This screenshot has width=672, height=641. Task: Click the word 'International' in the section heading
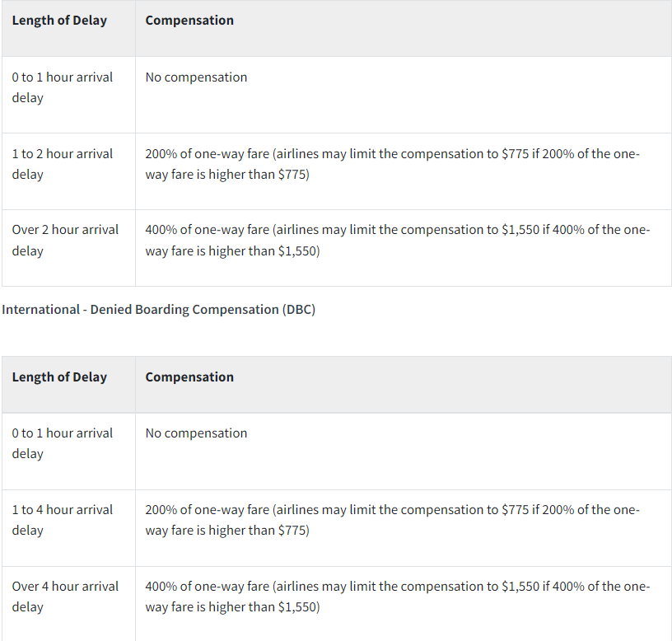click(x=40, y=310)
